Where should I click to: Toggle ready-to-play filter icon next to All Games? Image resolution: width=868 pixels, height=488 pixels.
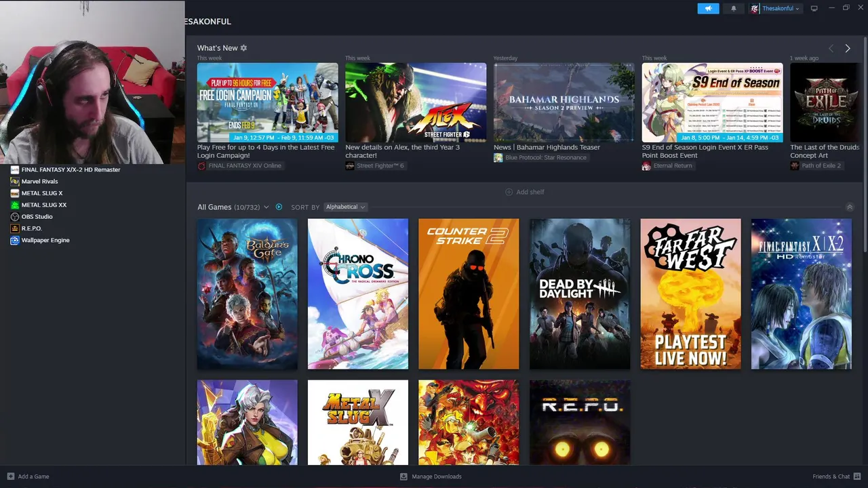[279, 207]
